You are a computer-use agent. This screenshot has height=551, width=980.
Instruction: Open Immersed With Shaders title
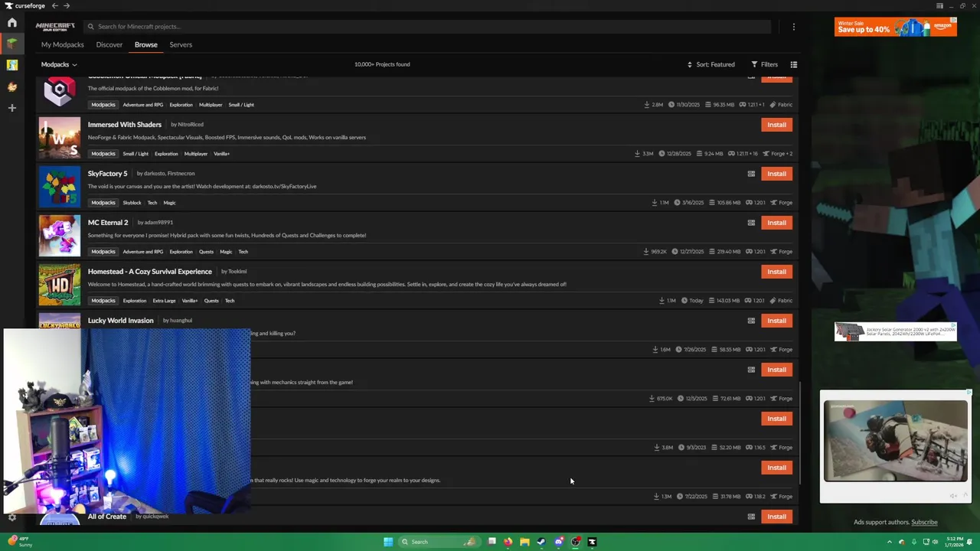125,124
